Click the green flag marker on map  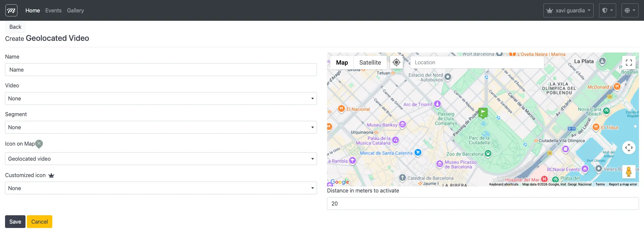tap(483, 113)
